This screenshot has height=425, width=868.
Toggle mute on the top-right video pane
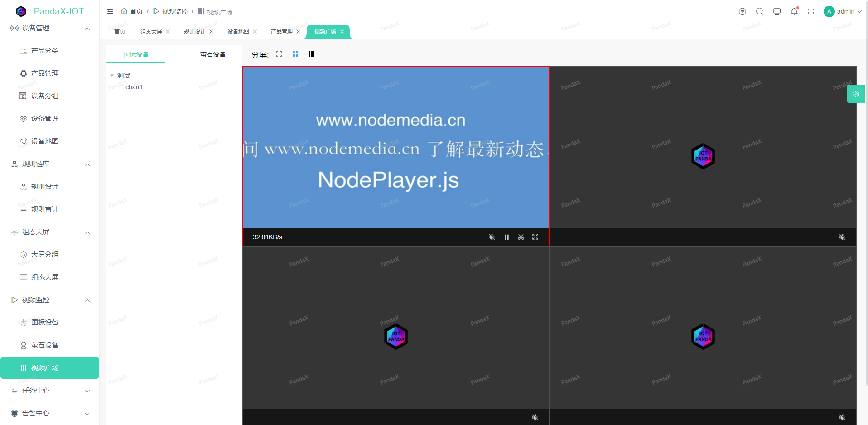click(x=842, y=237)
